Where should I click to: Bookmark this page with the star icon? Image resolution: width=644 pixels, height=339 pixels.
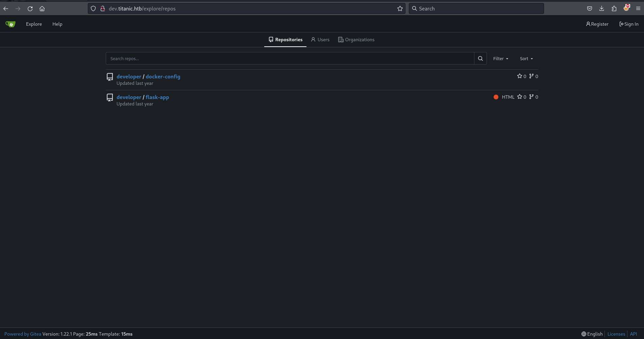400,9
